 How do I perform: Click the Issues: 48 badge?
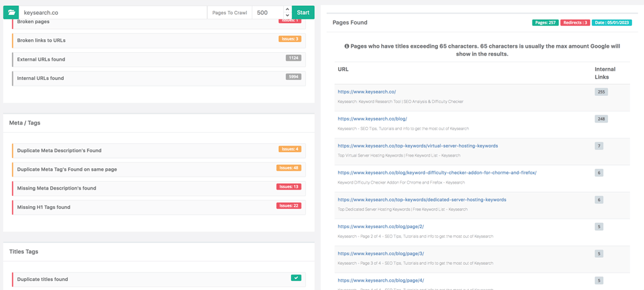click(289, 168)
